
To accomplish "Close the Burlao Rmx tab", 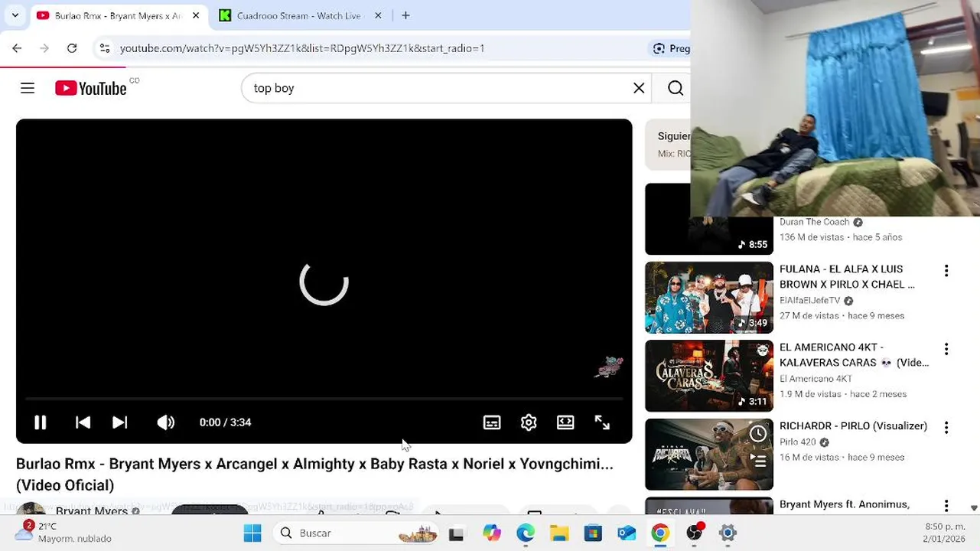I will pos(196,15).
